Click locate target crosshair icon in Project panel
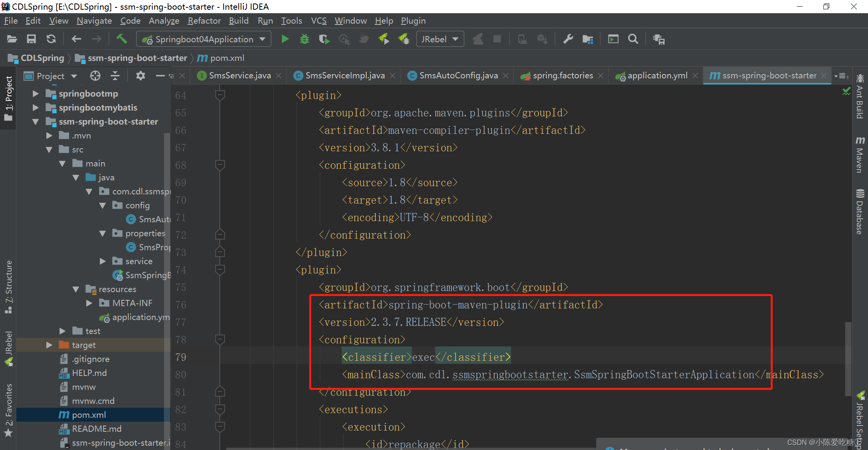This screenshot has width=868, height=450. 95,76
